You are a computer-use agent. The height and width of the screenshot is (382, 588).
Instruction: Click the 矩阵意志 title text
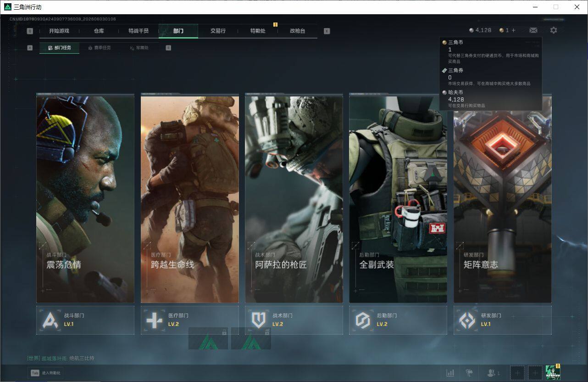coord(481,264)
